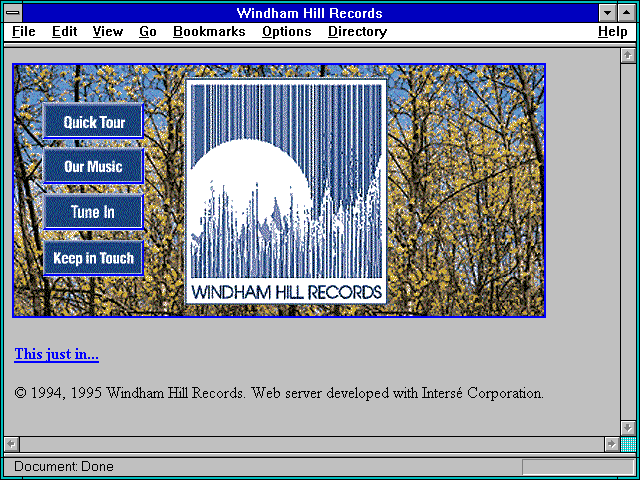Follow the 'This just in...' link
This screenshot has width=640, height=480.
click(x=56, y=354)
